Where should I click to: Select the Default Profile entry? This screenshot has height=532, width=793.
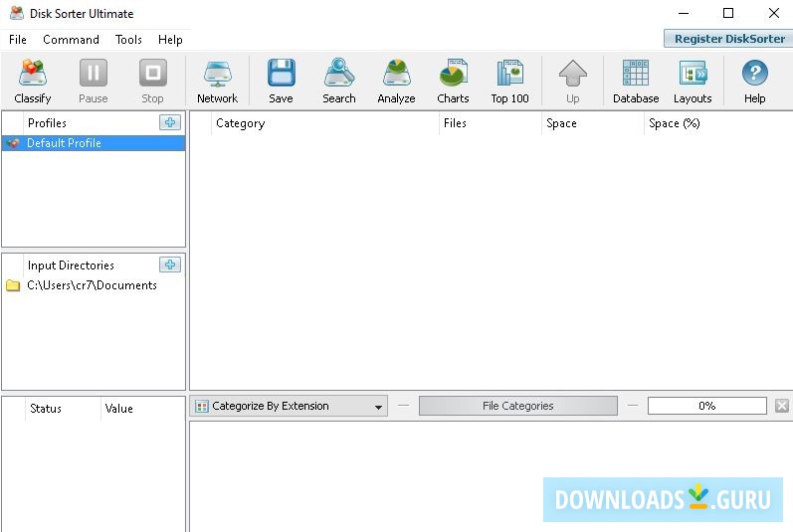pos(94,143)
